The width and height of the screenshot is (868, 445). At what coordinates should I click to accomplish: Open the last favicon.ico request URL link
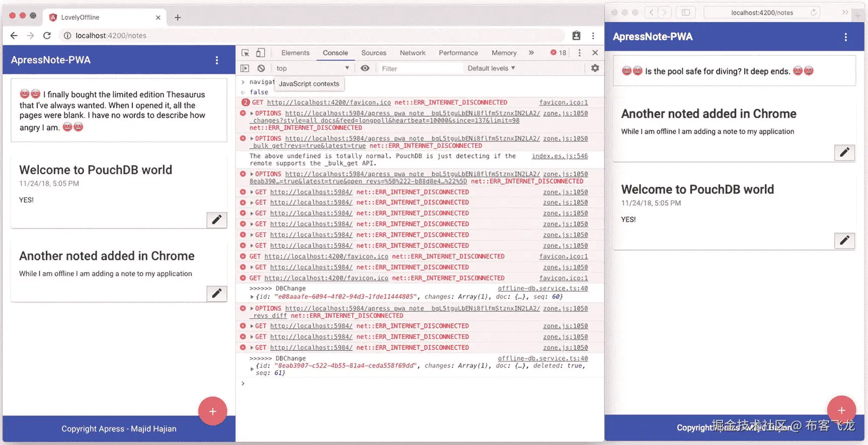pos(326,278)
